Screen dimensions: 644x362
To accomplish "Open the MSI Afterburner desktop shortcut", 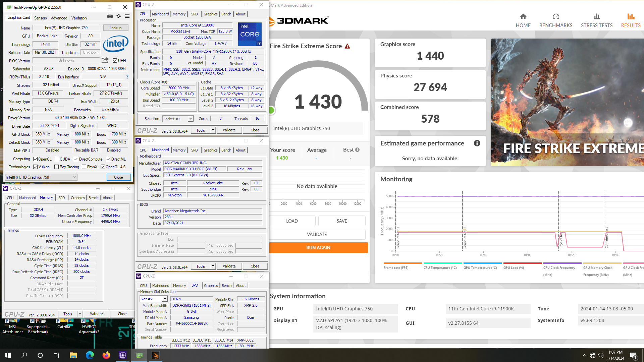I will click(12, 326).
